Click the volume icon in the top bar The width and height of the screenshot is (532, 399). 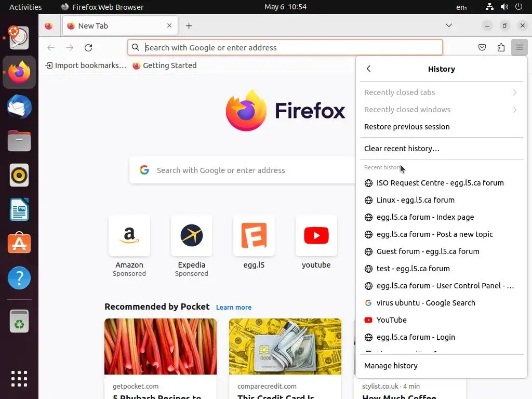504,7
